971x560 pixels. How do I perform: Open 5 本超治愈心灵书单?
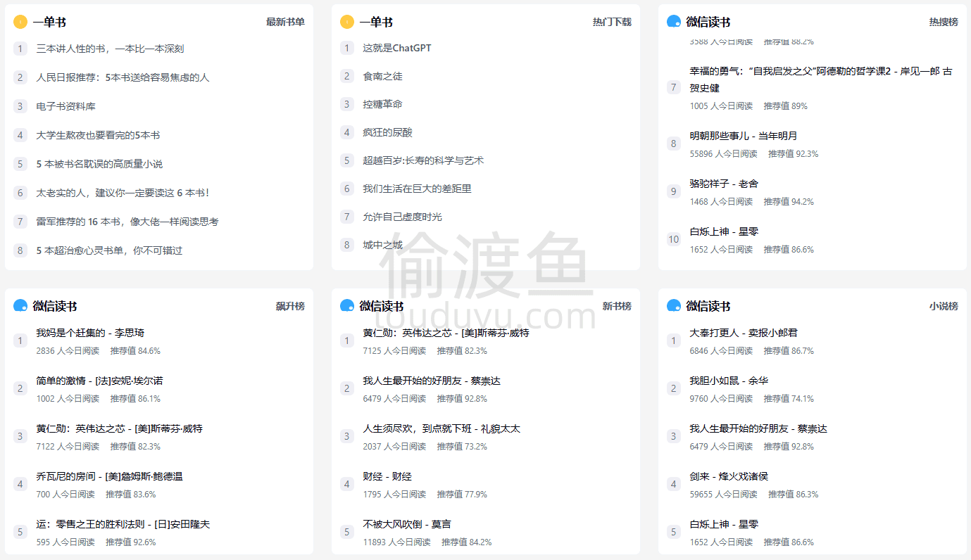pyautogui.click(x=109, y=250)
